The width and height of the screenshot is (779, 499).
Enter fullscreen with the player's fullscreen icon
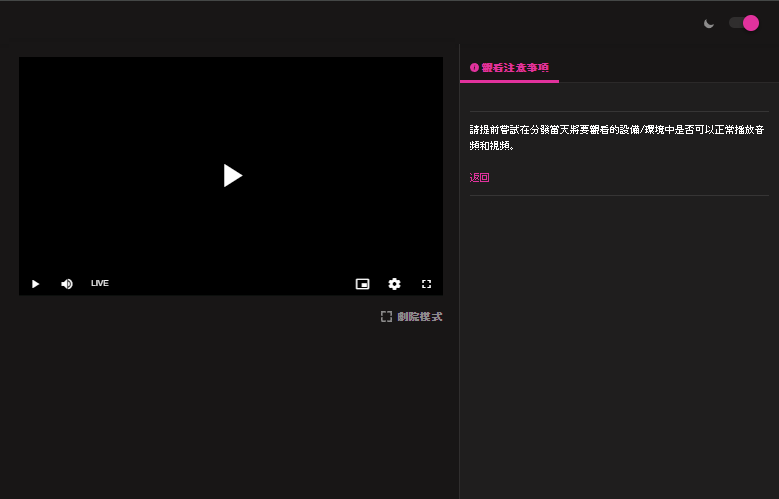point(426,284)
